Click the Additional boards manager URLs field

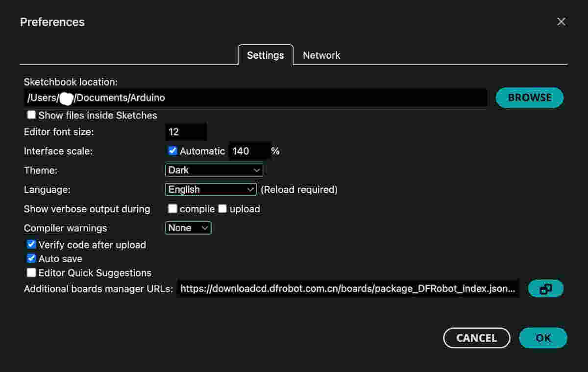pyautogui.click(x=348, y=289)
